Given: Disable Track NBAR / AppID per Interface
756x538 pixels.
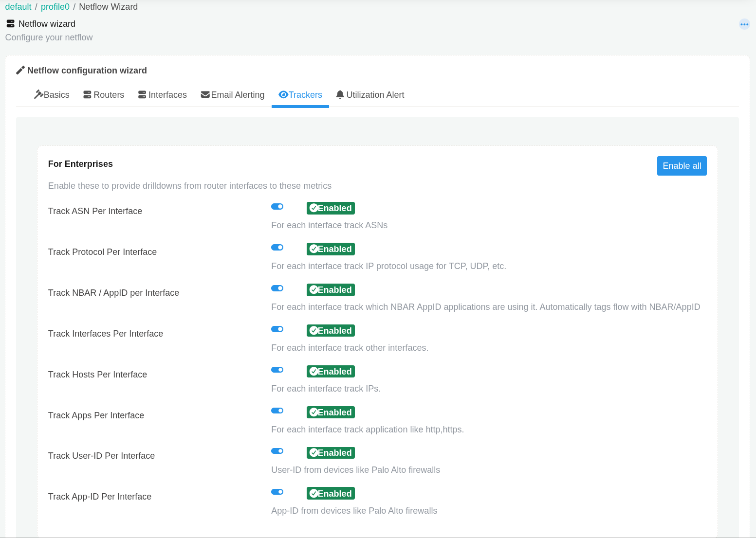Looking at the screenshot, I should (x=277, y=288).
